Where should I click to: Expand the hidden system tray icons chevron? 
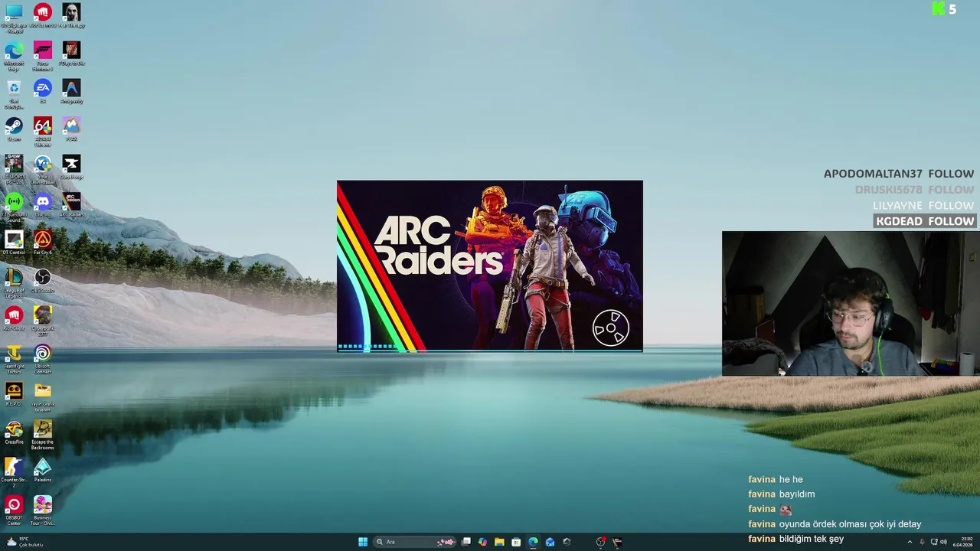point(910,542)
